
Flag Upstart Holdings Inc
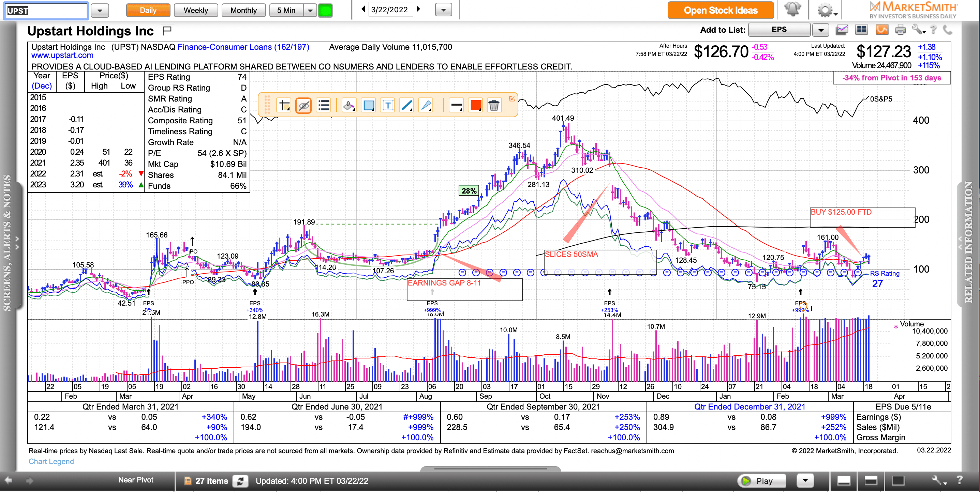coord(167,30)
